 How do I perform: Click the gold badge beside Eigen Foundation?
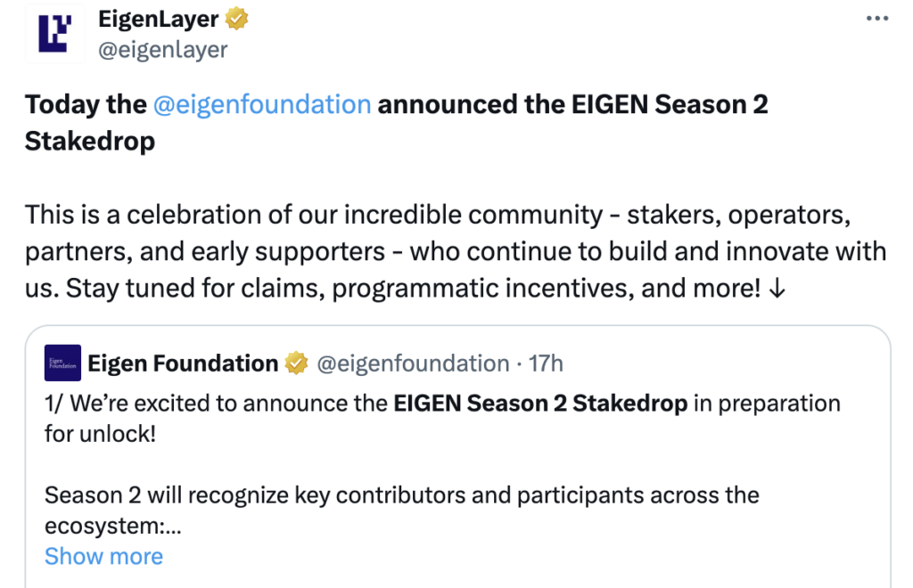click(x=296, y=363)
